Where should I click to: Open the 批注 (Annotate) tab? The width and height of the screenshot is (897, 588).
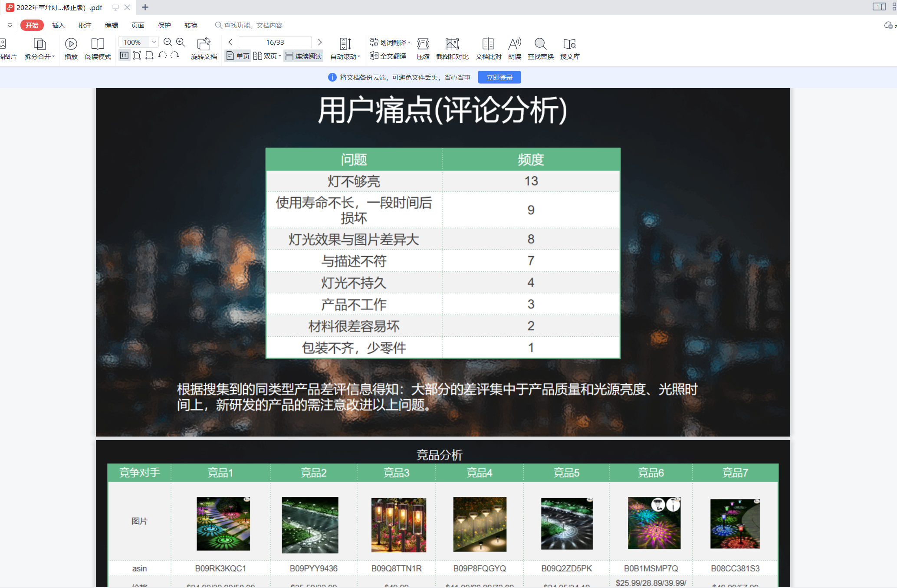click(85, 25)
